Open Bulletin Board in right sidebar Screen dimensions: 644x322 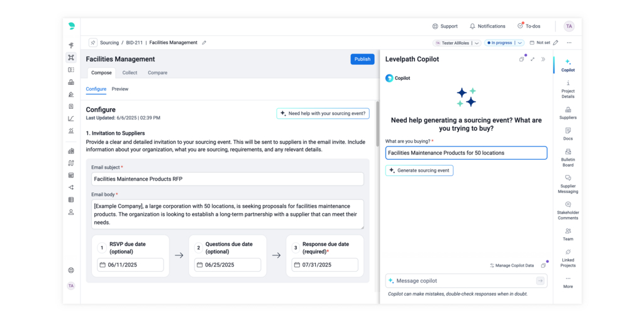coord(568,155)
